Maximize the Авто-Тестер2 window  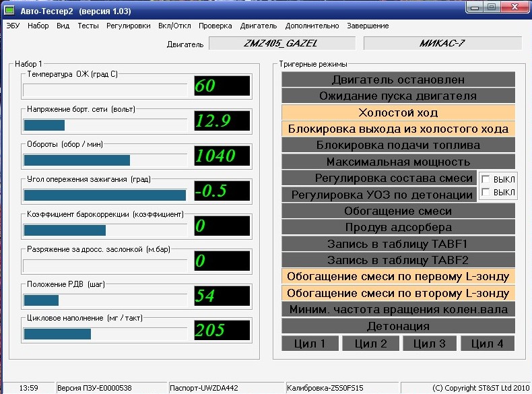click(492, 7)
